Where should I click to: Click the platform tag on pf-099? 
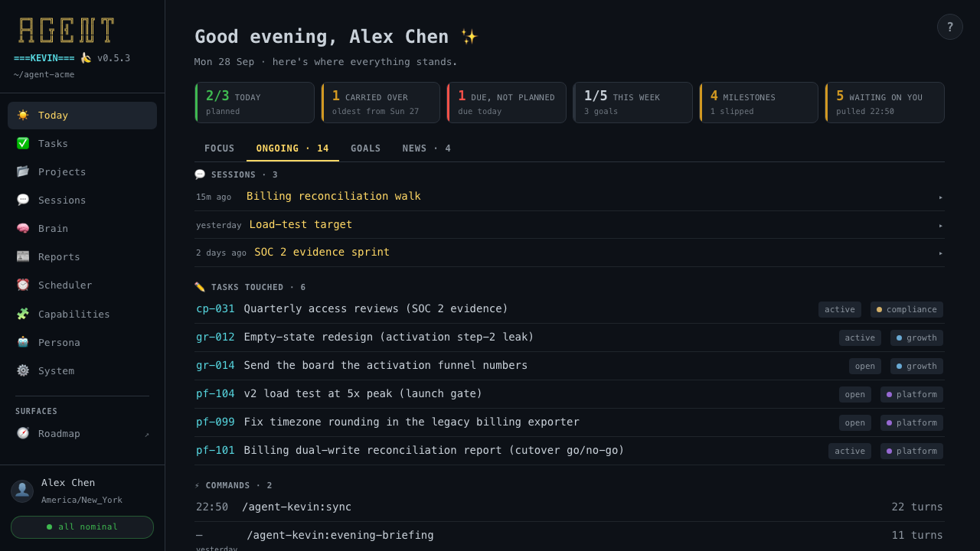pos(912,422)
